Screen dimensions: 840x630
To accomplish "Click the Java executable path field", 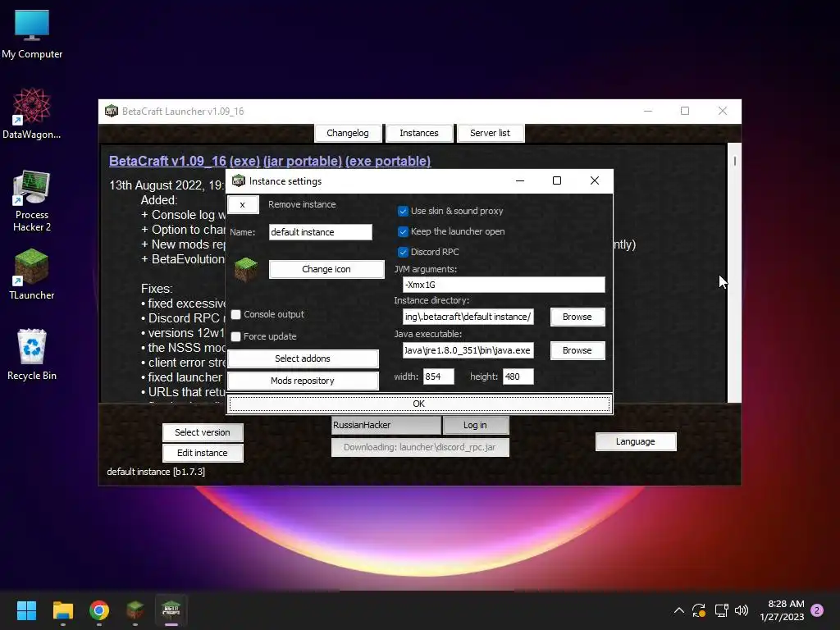I will [468, 350].
